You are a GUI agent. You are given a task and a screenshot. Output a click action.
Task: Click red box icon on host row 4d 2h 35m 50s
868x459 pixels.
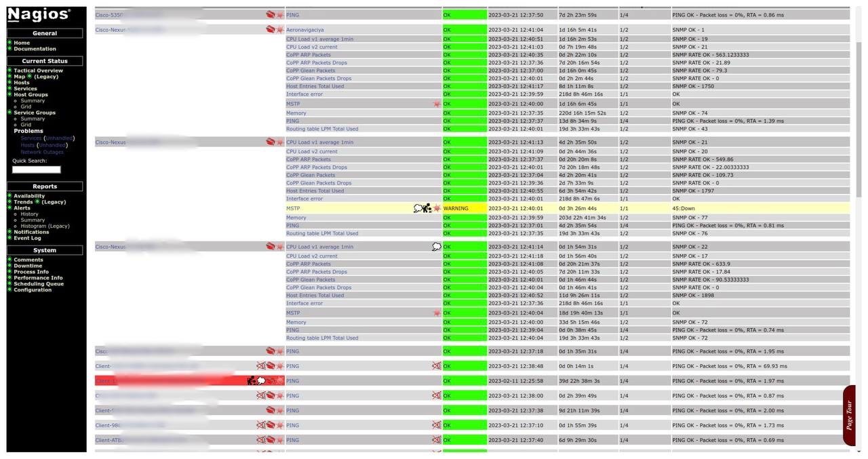271,142
